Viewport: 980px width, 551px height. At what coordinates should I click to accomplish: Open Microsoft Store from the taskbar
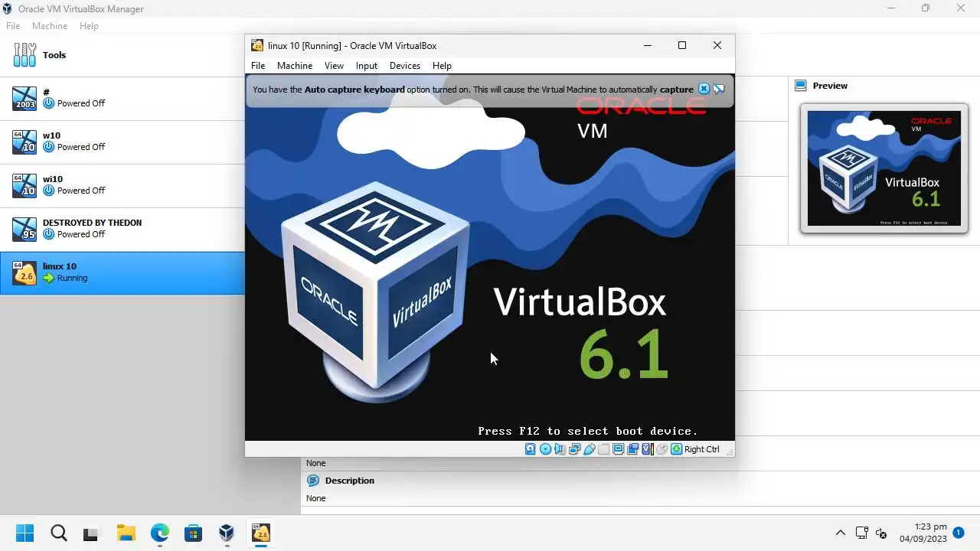(193, 533)
